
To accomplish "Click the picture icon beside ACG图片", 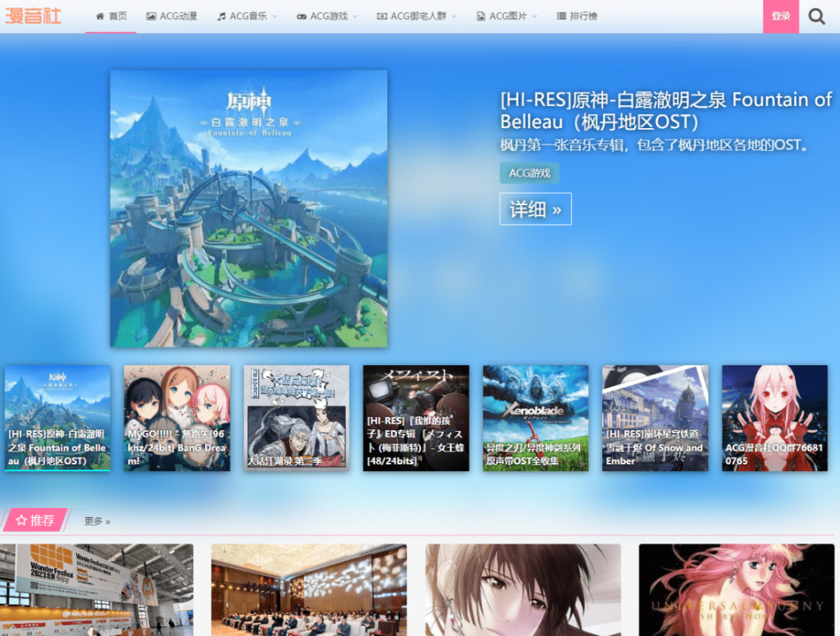I will click(x=481, y=16).
